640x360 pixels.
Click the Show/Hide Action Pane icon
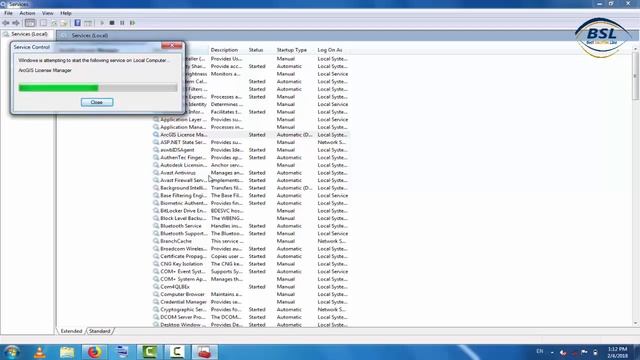pos(88,23)
